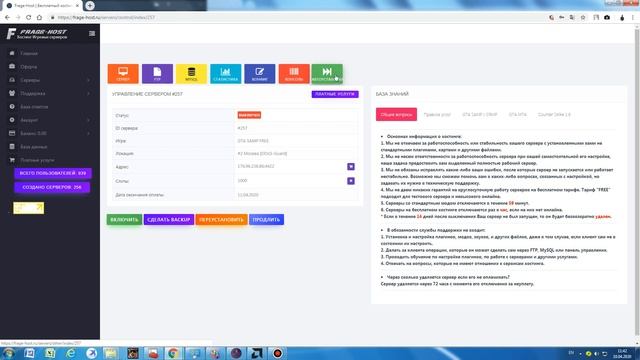This screenshot has height=360, width=640.
Task: Click the Платные услуги button in server panel
Action: click(335, 94)
